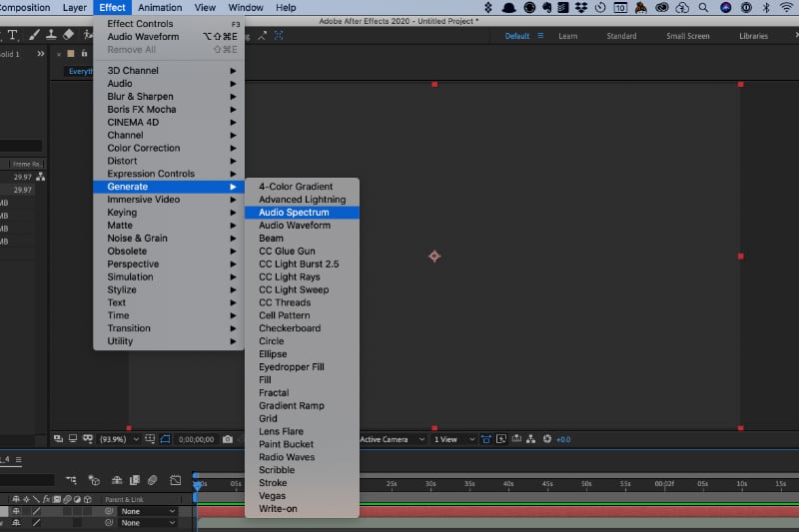Click the primary viewer monitor icon
Image resolution: width=799 pixels, height=532 pixels.
tap(73, 439)
